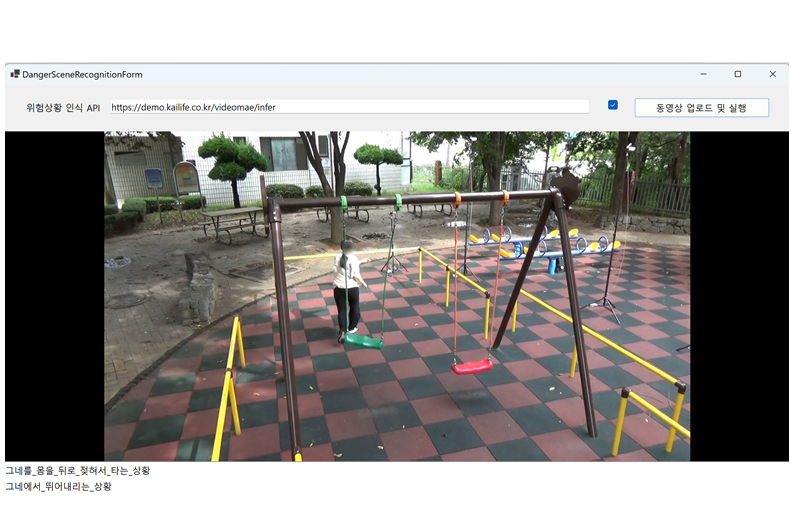Uncheck the blue checkbox beside the URL

tap(613, 105)
